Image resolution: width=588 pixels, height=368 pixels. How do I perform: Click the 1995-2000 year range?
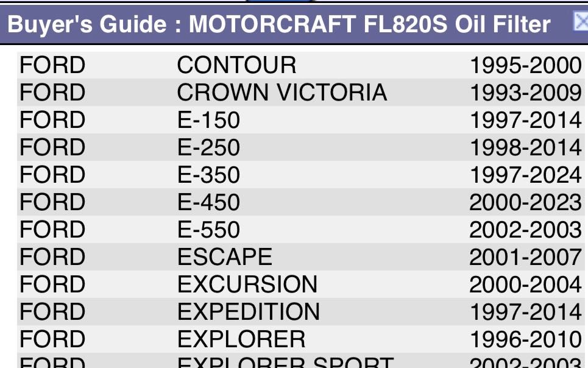(525, 65)
